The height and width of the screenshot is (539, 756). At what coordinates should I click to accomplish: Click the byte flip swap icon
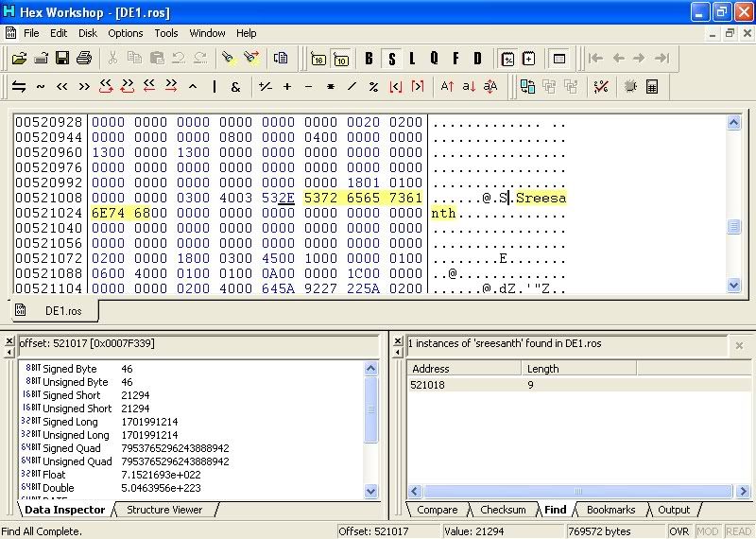pyautogui.click(x=19, y=87)
